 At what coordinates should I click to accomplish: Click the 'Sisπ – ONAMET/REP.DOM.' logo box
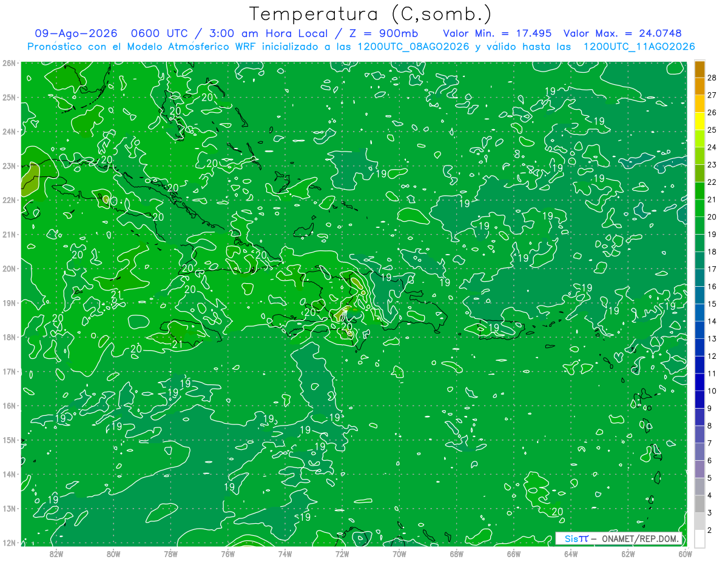619,538
